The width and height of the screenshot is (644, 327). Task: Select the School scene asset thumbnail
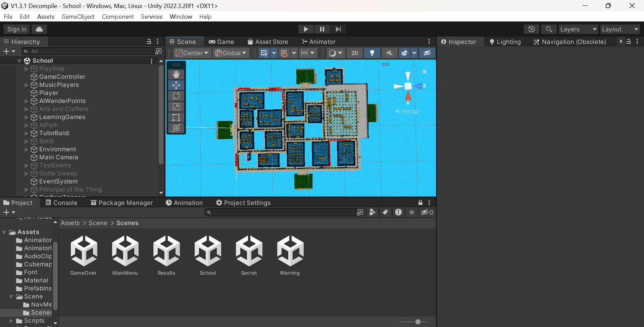point(207,251)
